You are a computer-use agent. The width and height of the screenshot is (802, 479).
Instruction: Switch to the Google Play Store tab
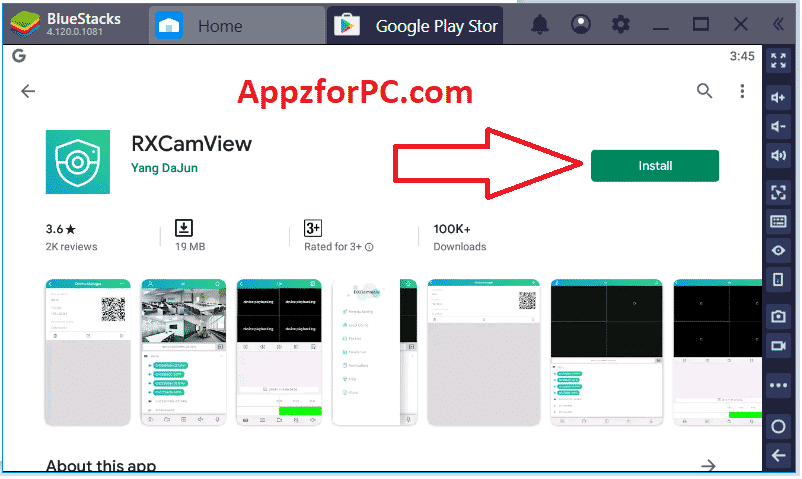tap(415, 26)
